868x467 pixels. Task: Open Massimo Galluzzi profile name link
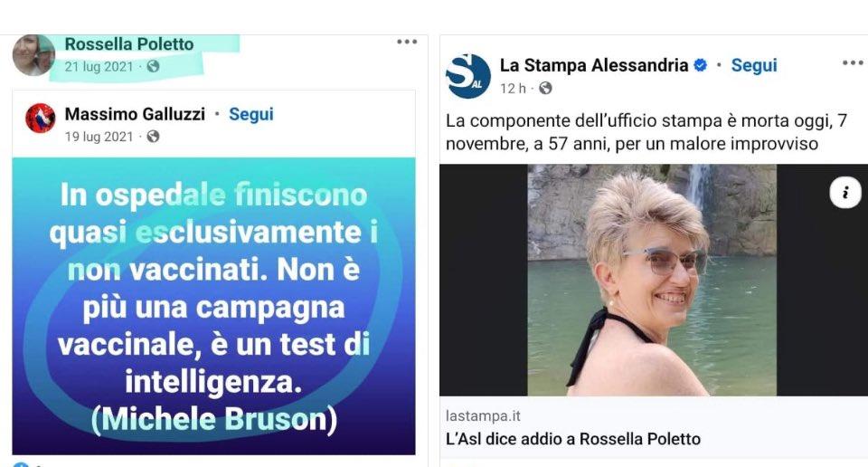135,114
